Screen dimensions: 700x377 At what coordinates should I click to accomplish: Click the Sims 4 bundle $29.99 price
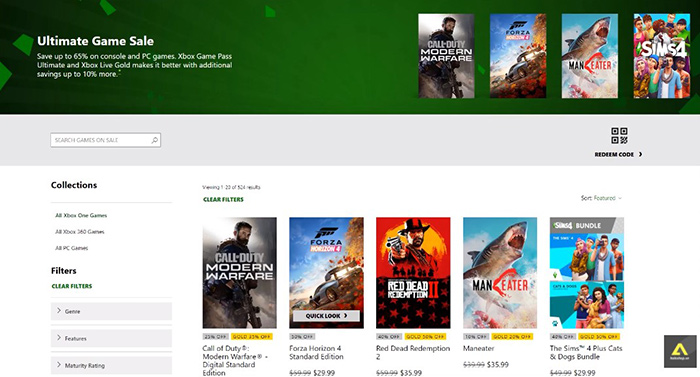tap(584, 373)
